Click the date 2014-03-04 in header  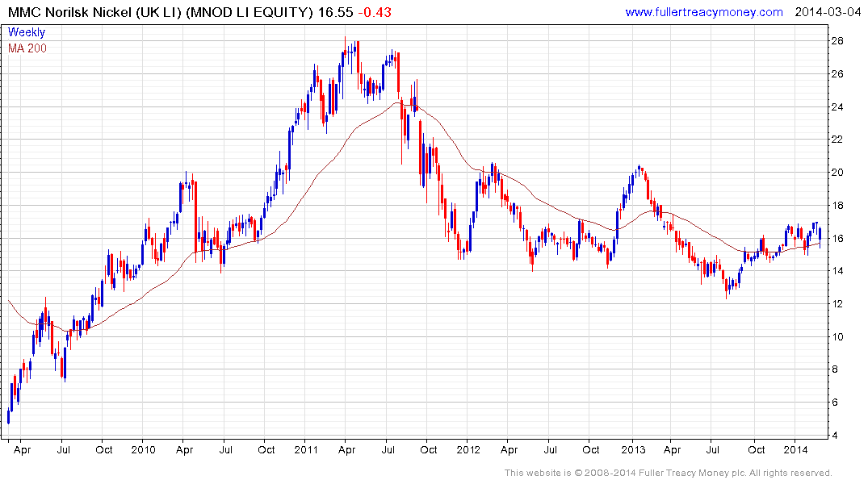(828, 12)
